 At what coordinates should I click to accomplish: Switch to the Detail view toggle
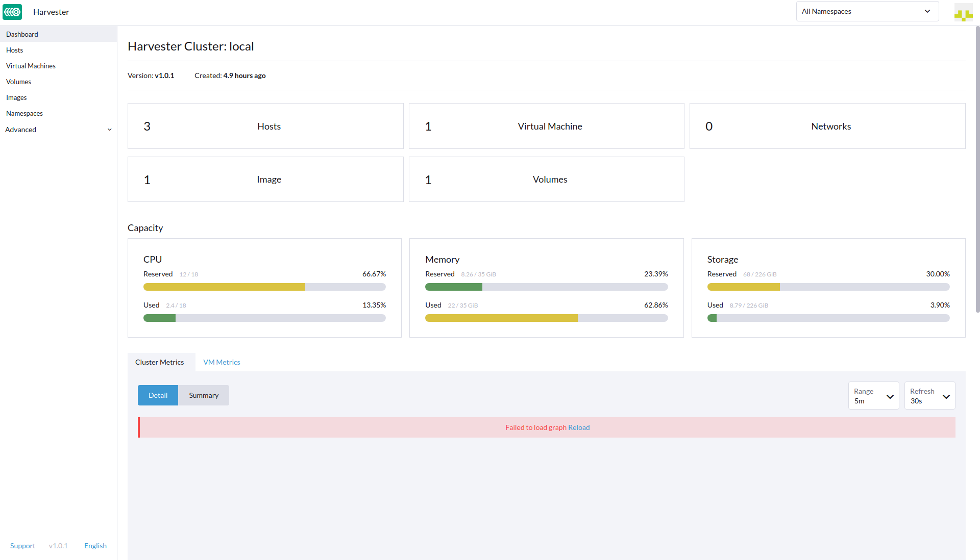158,395
